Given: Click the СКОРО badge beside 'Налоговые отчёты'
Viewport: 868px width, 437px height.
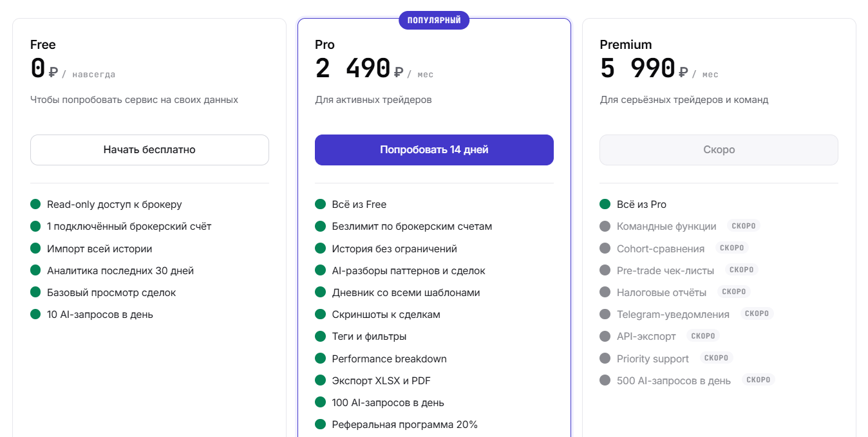Looking at the screenshot, I should [734, 292].
